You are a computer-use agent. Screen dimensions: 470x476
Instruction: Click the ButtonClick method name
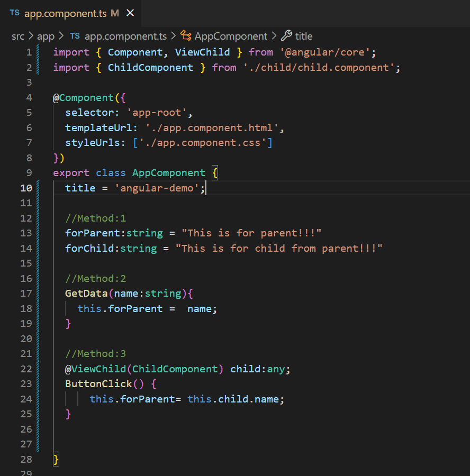[x=99, y=384]
